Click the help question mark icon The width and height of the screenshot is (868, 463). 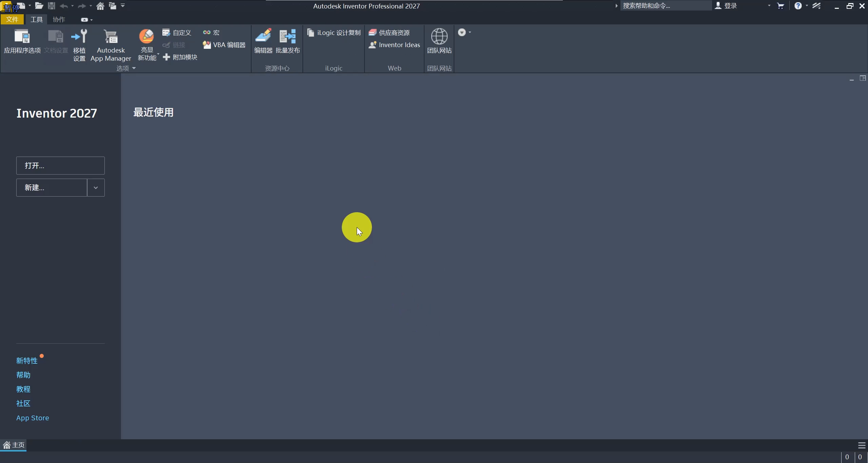click(798, 6)
